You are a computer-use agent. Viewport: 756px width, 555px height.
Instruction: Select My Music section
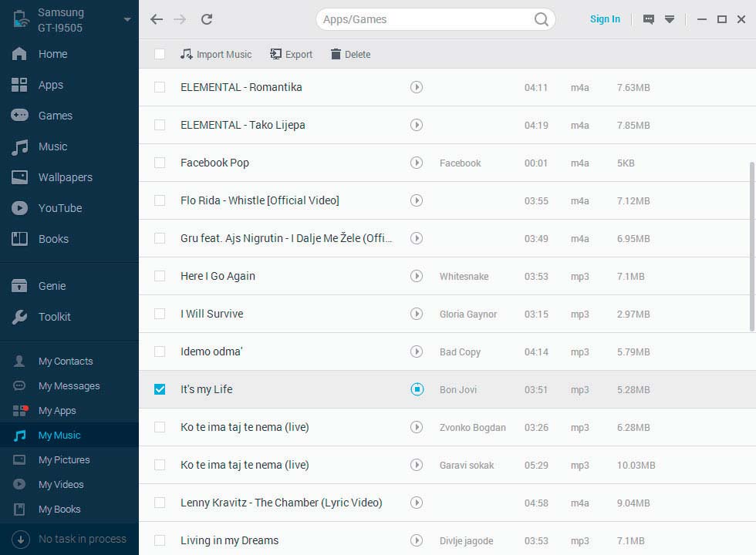coord(69,435)
